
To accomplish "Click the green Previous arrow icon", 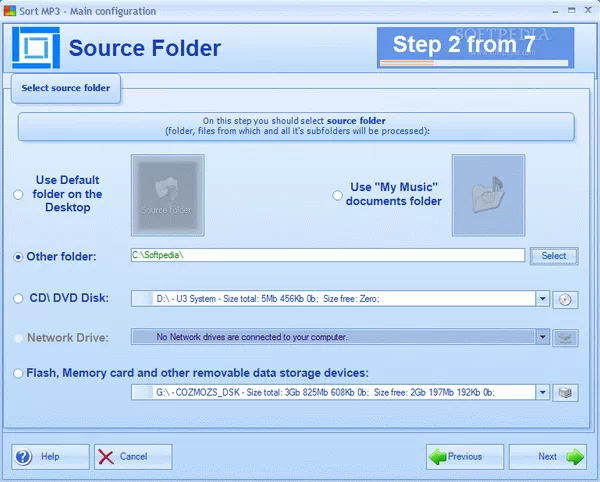I will coord(437,457).
